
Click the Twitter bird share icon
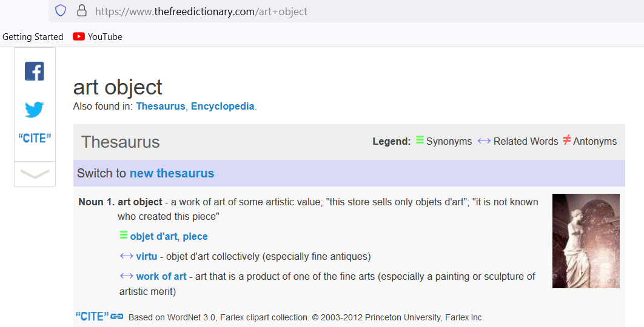[x=35, y=110]
